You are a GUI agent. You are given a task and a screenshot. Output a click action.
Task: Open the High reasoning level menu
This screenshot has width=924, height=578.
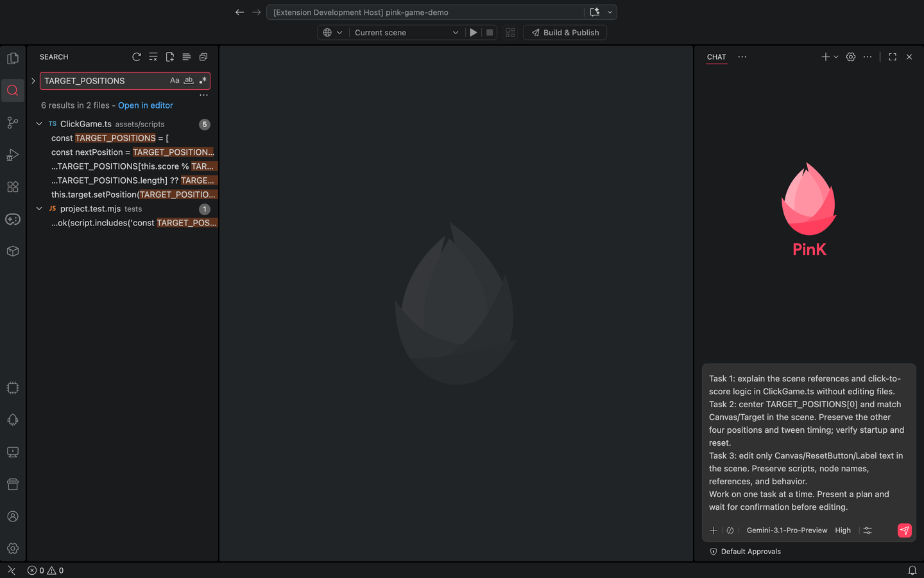point(843,530)
